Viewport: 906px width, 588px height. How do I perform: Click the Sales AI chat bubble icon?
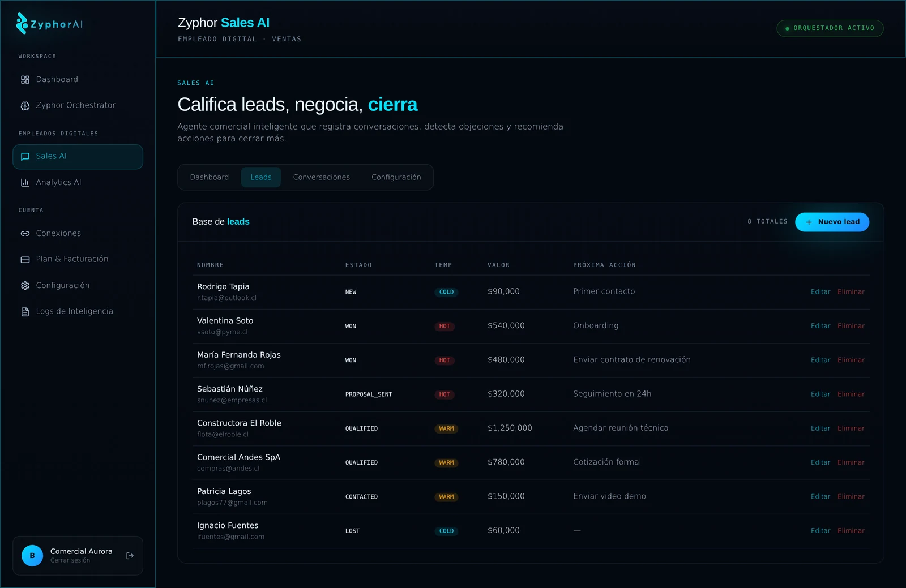coord(25,157)
